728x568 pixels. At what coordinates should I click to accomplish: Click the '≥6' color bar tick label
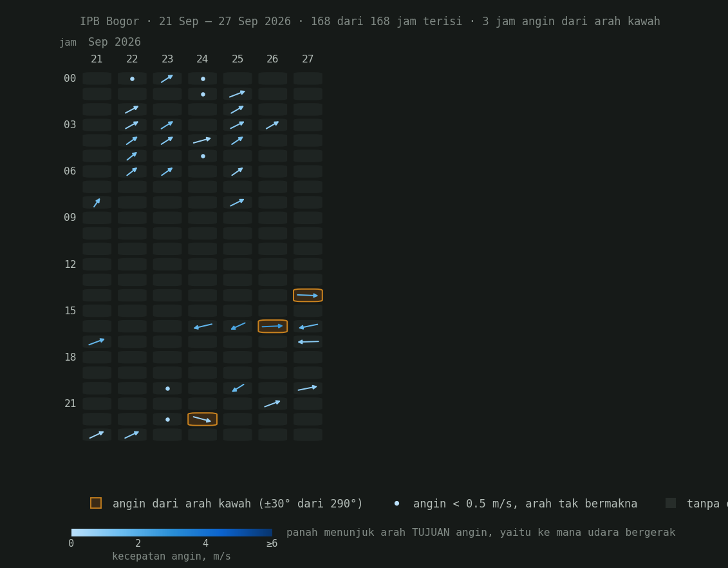click(x=272, y=544)
